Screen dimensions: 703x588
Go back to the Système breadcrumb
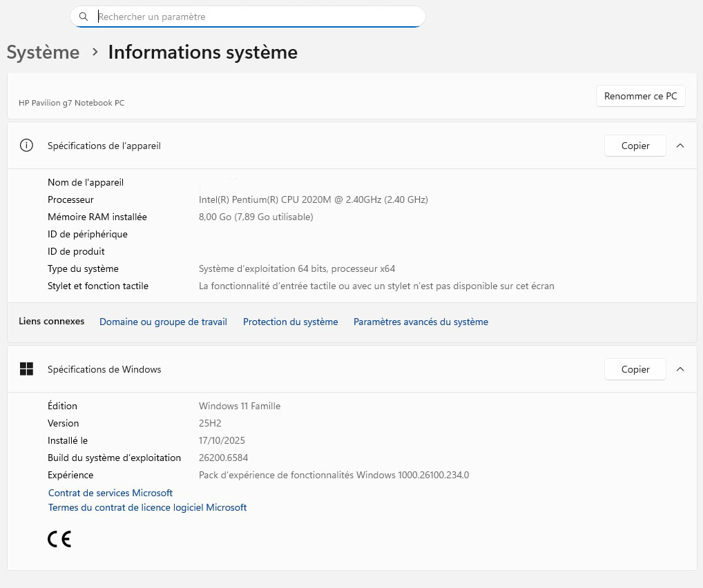[x=43, y=52]
